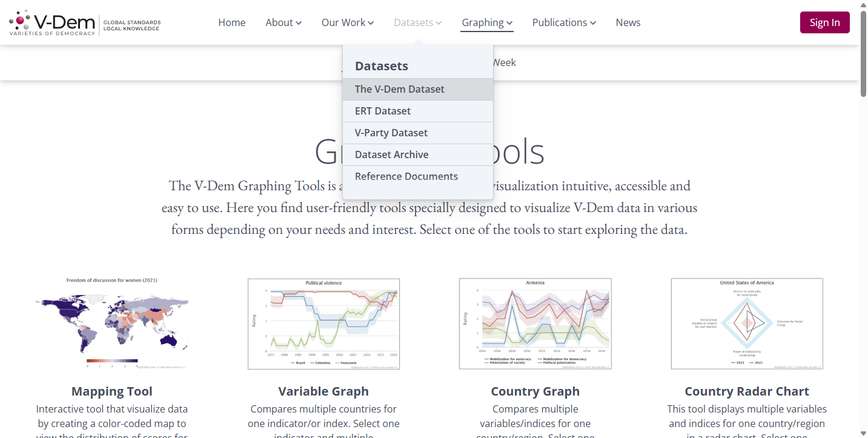Choose V-Party Dataset menu entry
868x438 pixels.
pyautogui.click(x=418, y=133)
